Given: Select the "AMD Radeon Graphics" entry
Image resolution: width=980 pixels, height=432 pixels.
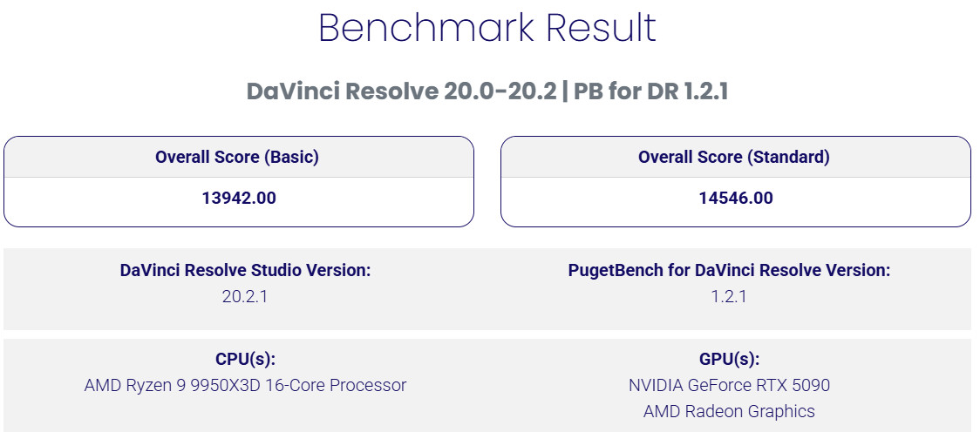Looking at the screenshot, I should coord(729,411).
